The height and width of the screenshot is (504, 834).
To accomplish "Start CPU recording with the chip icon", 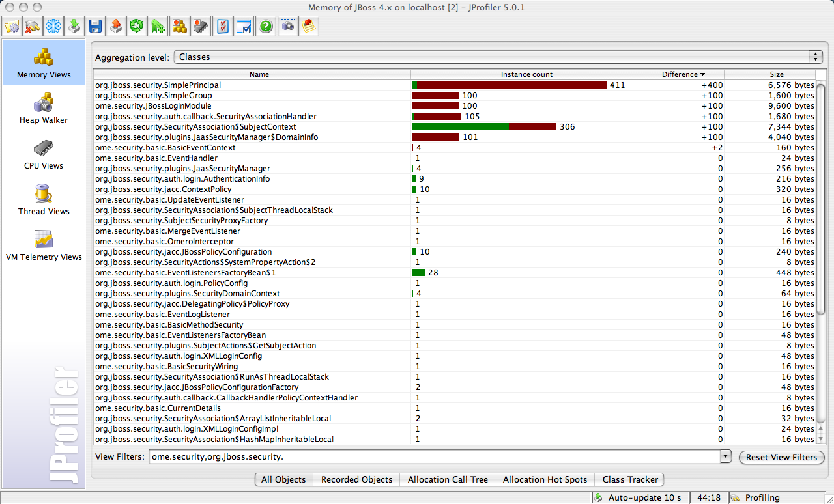I will [200, 26].
